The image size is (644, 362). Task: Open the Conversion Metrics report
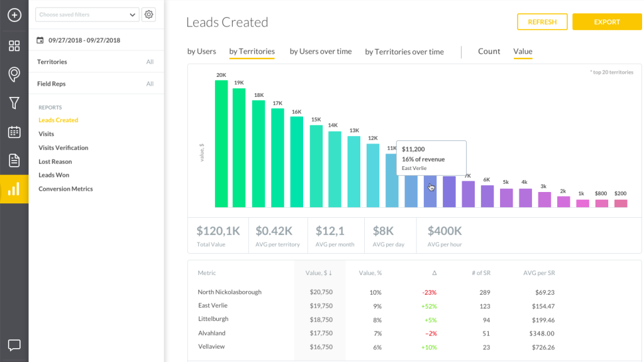coord(65,189)
